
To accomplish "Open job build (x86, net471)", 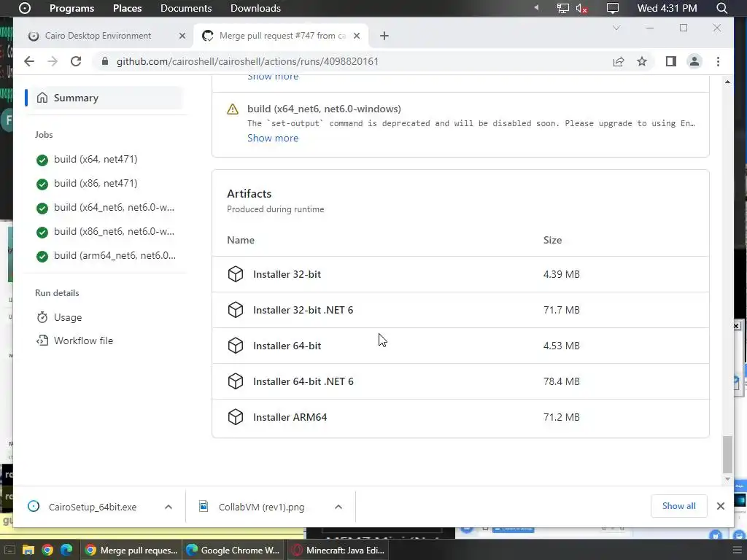I will coord(96,183).
